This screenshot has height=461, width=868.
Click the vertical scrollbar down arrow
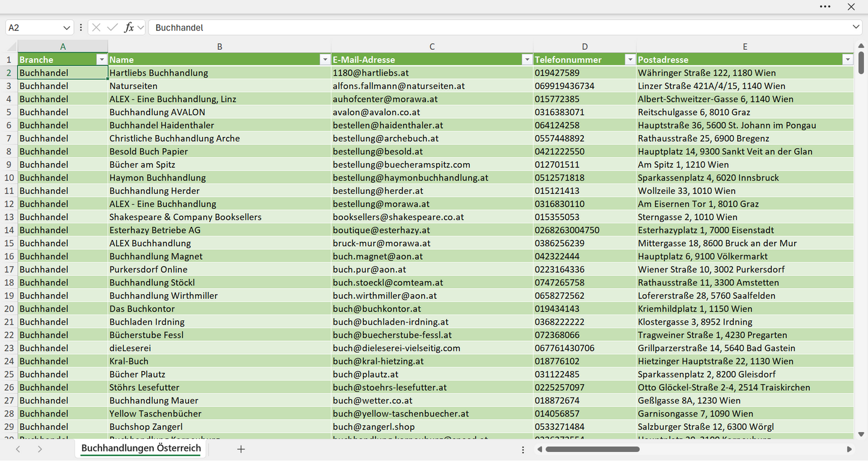861,434
